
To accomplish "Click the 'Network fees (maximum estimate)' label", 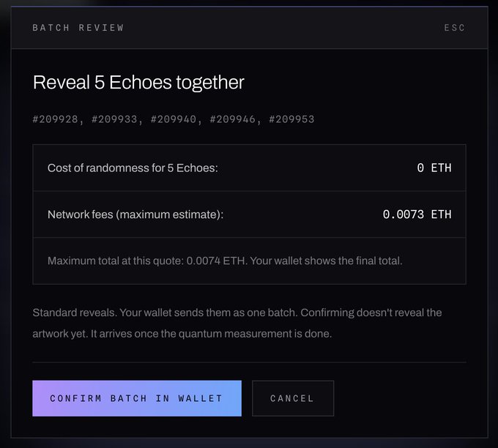I will coord(135,214).
